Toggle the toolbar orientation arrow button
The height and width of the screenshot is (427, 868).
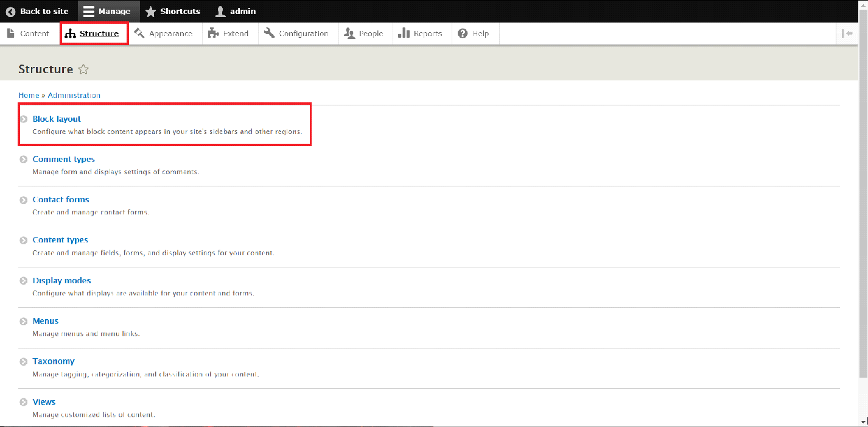click(x=847, y=34)
